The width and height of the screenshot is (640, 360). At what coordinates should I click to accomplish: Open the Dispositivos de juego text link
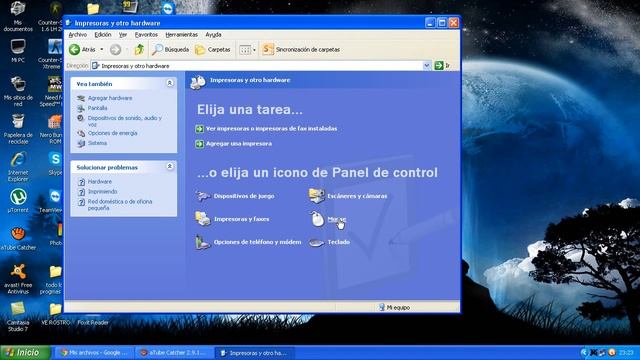pyautogui.click(x=244, y=196)
